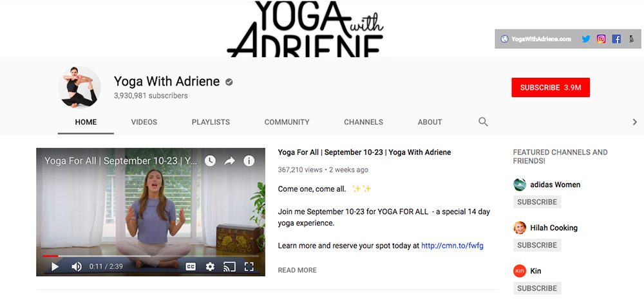
Task: Mute the video with the speaker icon
Action: click(77, 267)
